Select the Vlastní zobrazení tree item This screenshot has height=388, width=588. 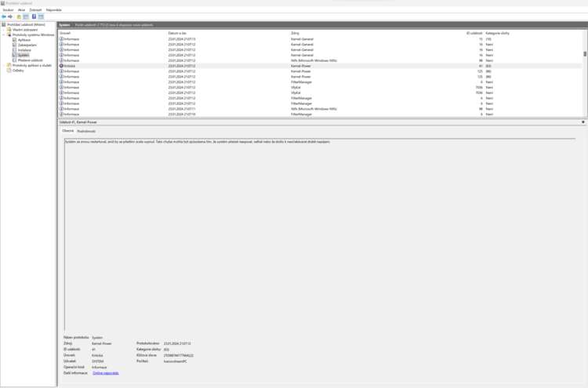[25, 30]
